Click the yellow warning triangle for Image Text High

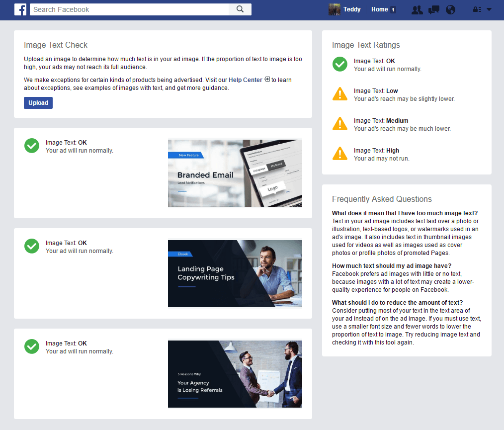click(x=340, y=154)
